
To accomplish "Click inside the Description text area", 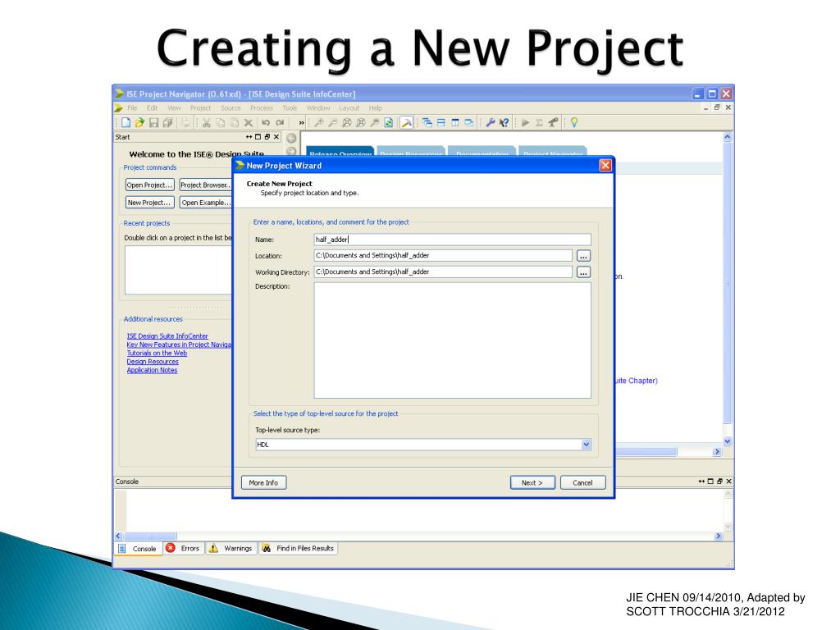I will point(453,340).
